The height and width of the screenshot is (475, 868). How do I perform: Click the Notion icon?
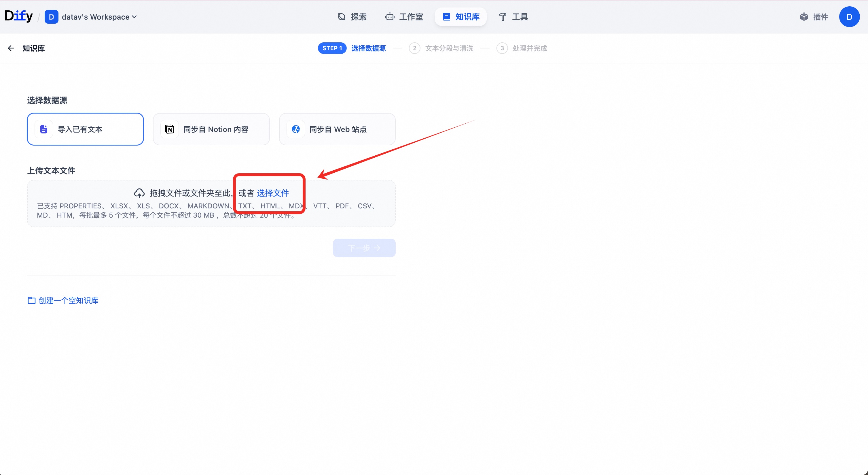click(x=170, y=129)
